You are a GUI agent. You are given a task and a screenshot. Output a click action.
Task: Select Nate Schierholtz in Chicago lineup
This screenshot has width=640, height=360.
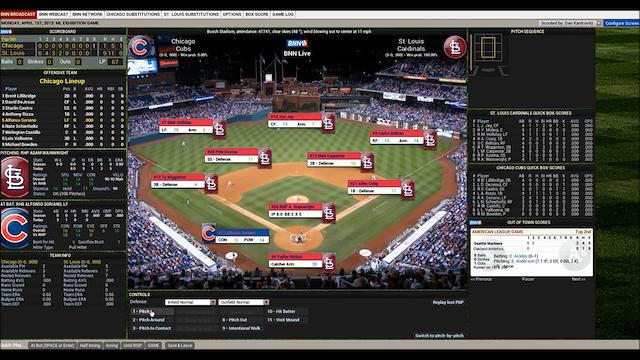(63, 126)
